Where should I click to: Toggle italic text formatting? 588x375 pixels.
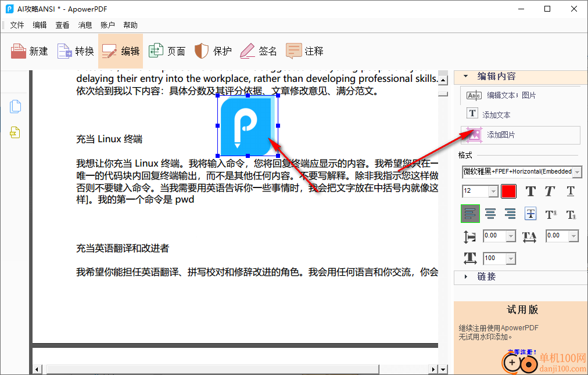[x=550, y=192]
